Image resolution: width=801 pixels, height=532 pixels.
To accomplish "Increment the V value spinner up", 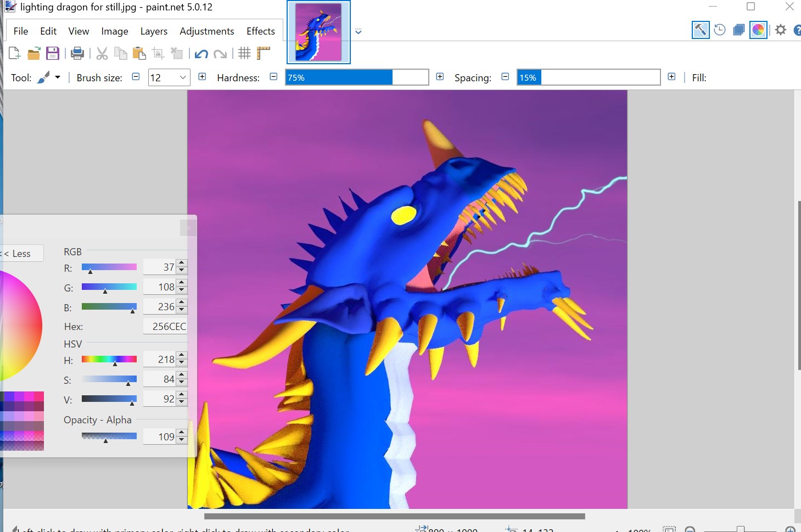I will (x=182, y=395).
